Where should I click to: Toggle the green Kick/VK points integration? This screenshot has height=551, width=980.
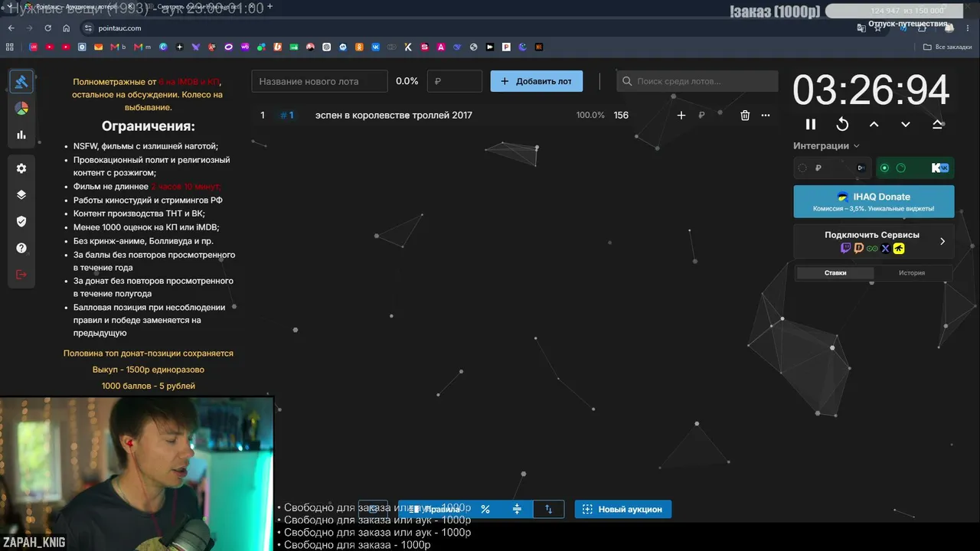click(914, 168)
